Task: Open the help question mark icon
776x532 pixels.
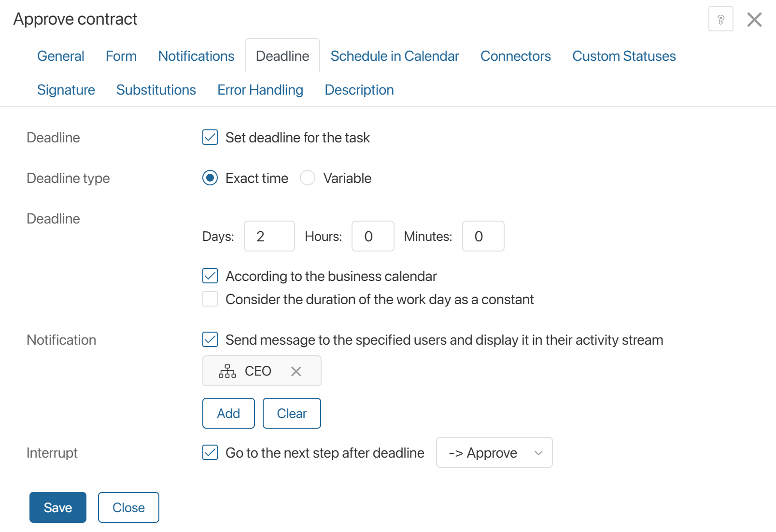Action: tap(720, 19)
